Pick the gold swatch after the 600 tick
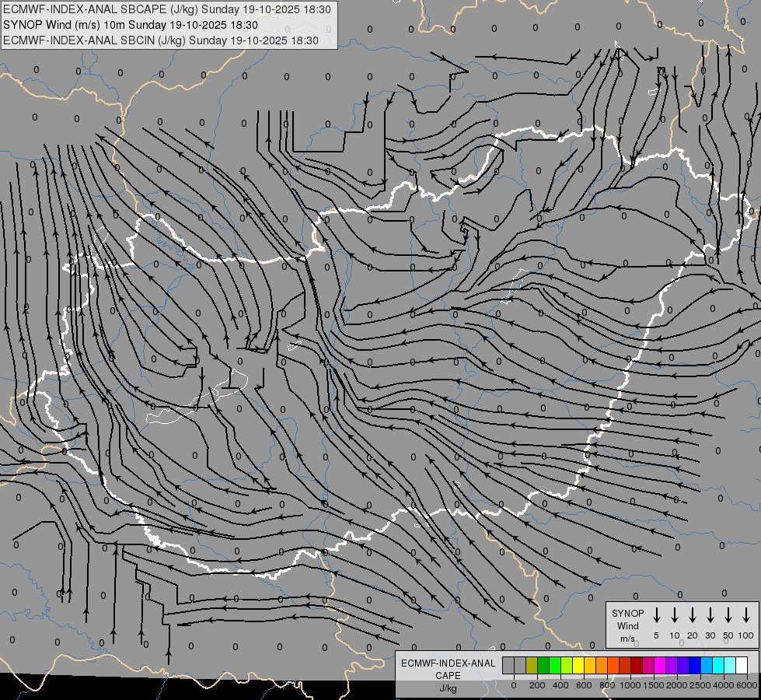 point(590,665)
